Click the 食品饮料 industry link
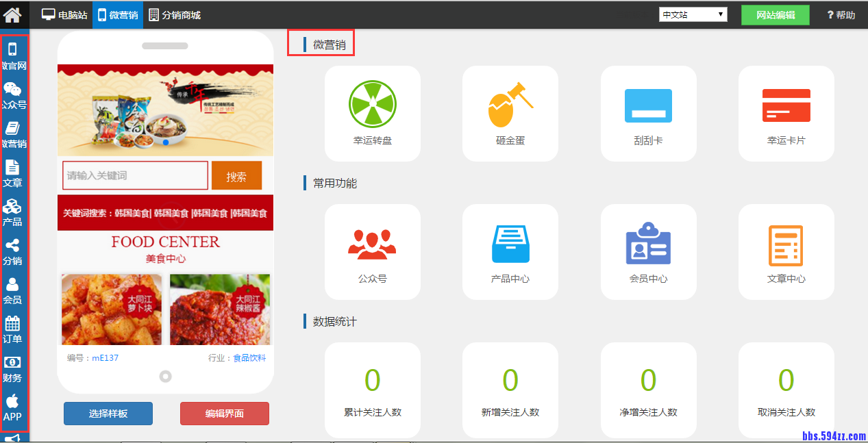This screenshot has height=443, width=868. click(251, 357)
